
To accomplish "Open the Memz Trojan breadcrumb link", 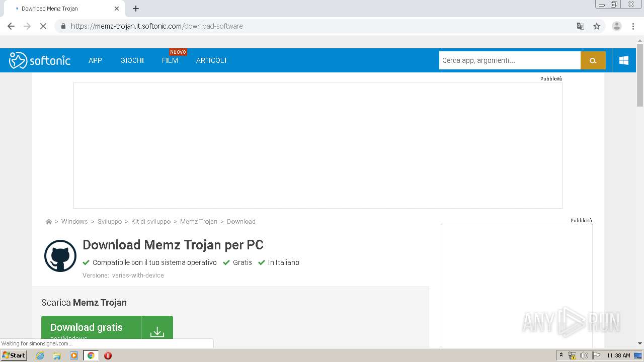I will click(199, 222).
